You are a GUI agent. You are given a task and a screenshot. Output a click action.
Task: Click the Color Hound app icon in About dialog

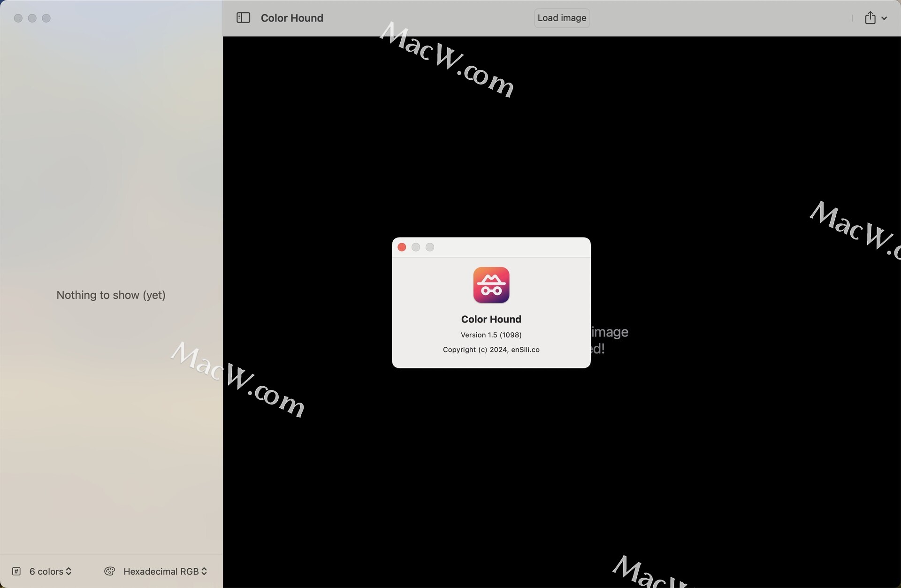click(x=491, y=285)
